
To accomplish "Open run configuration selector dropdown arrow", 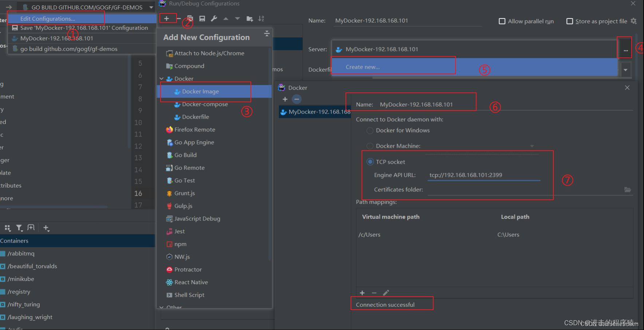I will 151,7.
